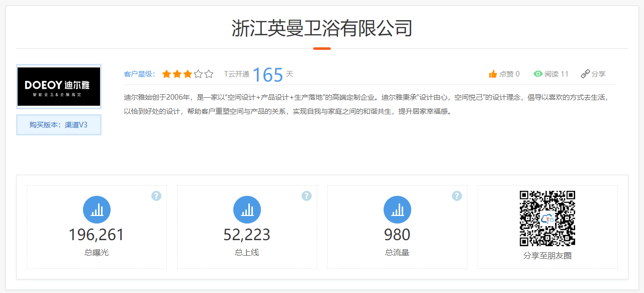Screen dimensions: 644x293
Task: Click the bar chart icon above 980
Action: point(397,210)
